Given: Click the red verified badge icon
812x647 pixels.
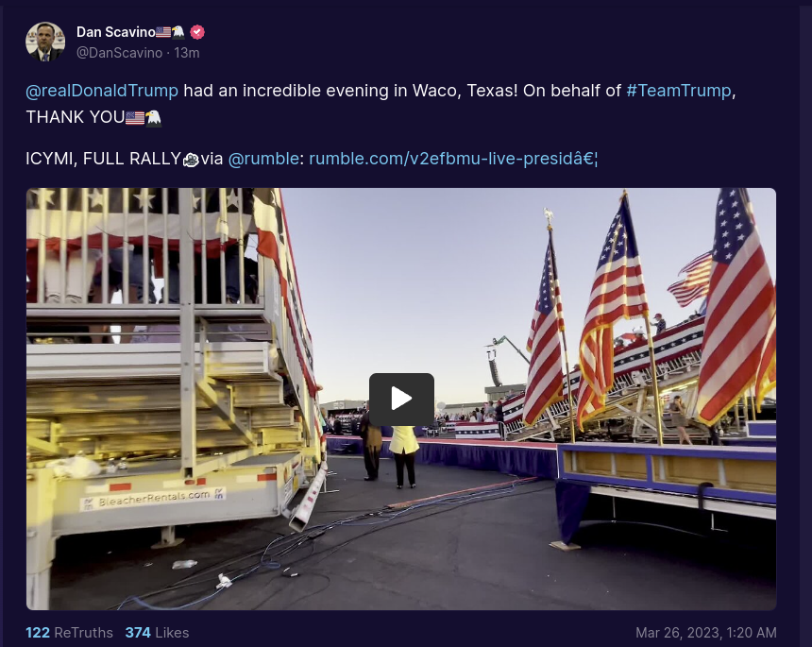Looking at the screenshot, I should (197, 32).
